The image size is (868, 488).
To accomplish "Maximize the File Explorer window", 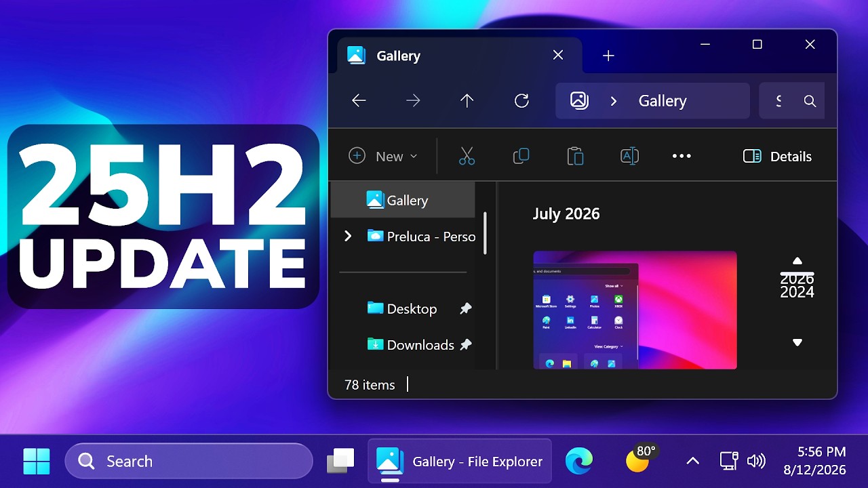I will point(757,44).
